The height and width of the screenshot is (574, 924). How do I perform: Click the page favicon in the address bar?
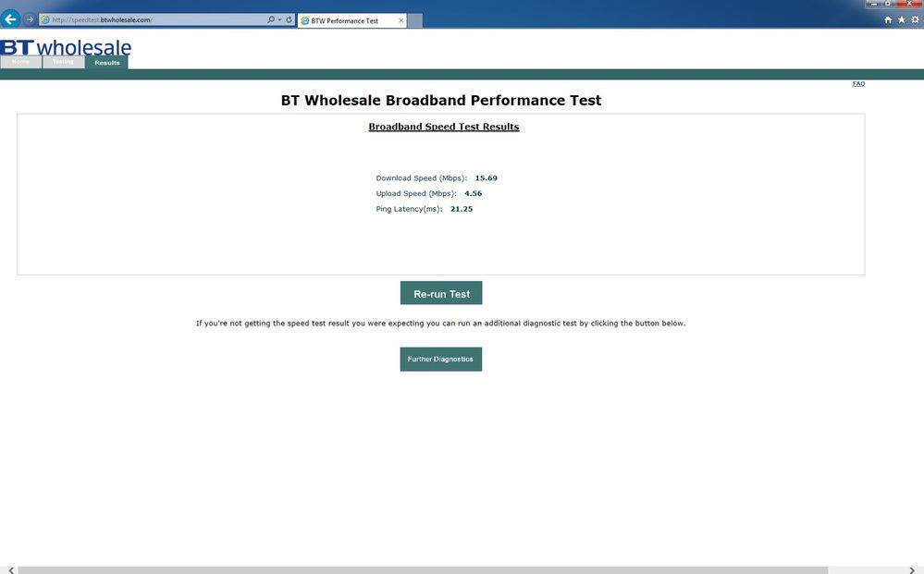pos(45,19)
